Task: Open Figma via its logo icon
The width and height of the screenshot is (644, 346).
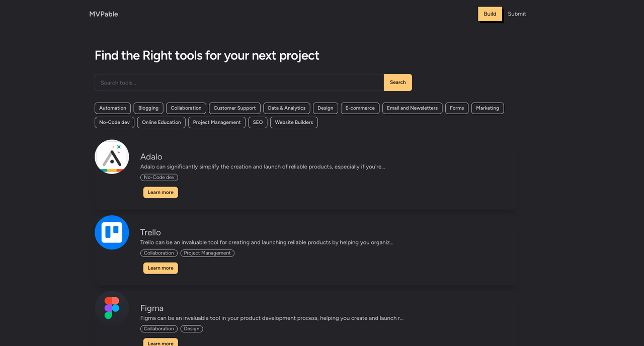Action: 112,308
